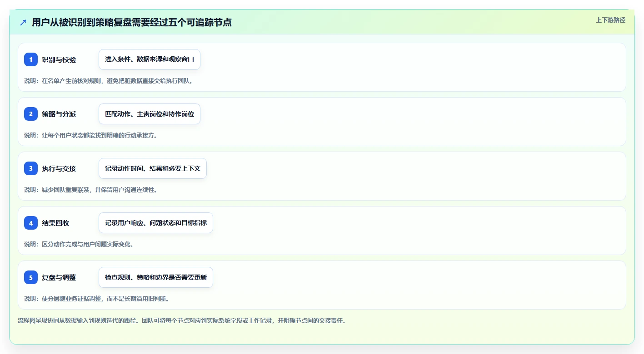Image resolution: width=644 pixels, height=354 pixels.
Task: Click the step 1 number badge
Action: coord(31,59)
